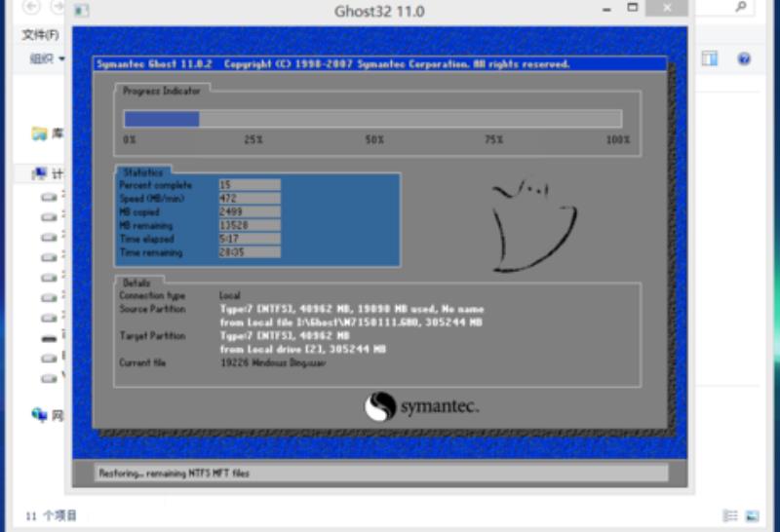
Task: Click the Speed (MB/min) value 472
Action: [250, 199]
